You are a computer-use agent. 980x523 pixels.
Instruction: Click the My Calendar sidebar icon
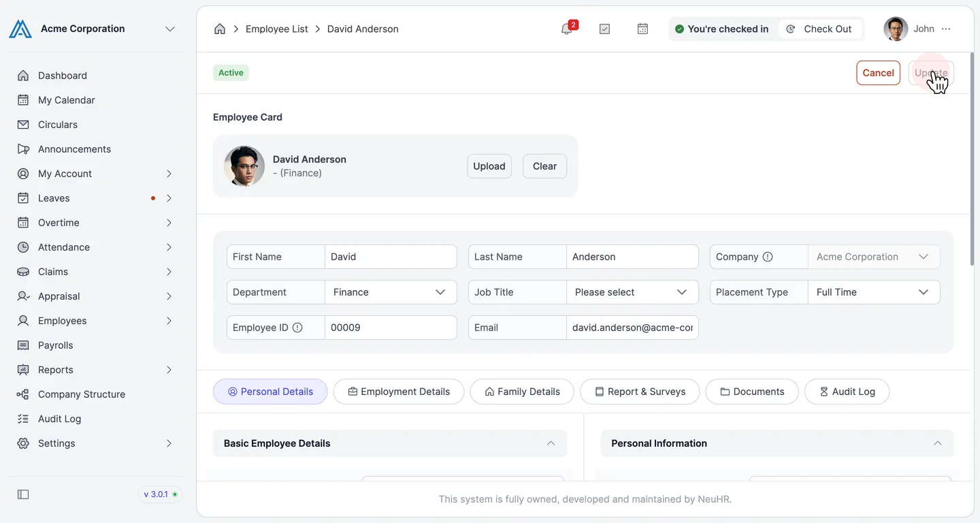pos(23,100)
